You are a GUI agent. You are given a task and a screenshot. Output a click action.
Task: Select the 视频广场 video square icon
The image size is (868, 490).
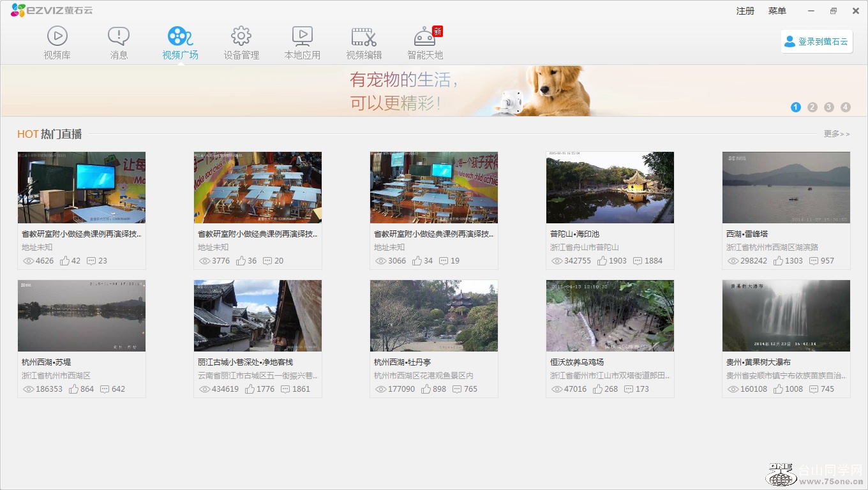180,36
